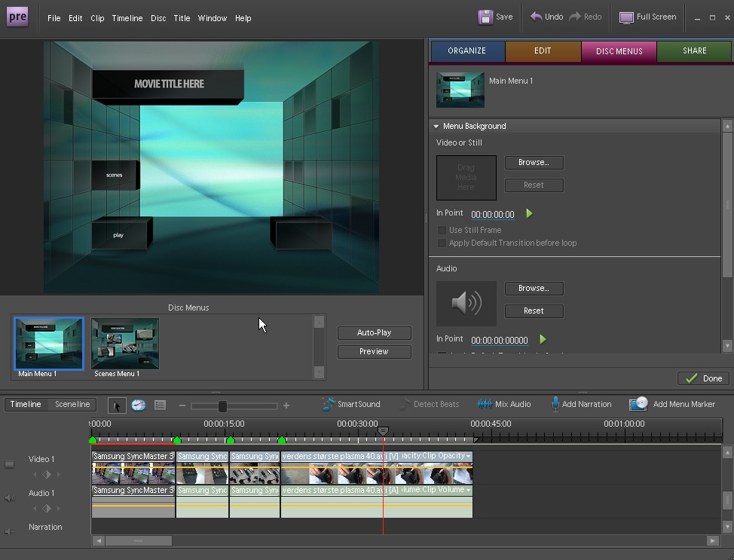The height and width of the screenshot is (560, 734).
Task: Check Apply Default Transition before loop
Action: pyautogui.click(x=442, y=243)
